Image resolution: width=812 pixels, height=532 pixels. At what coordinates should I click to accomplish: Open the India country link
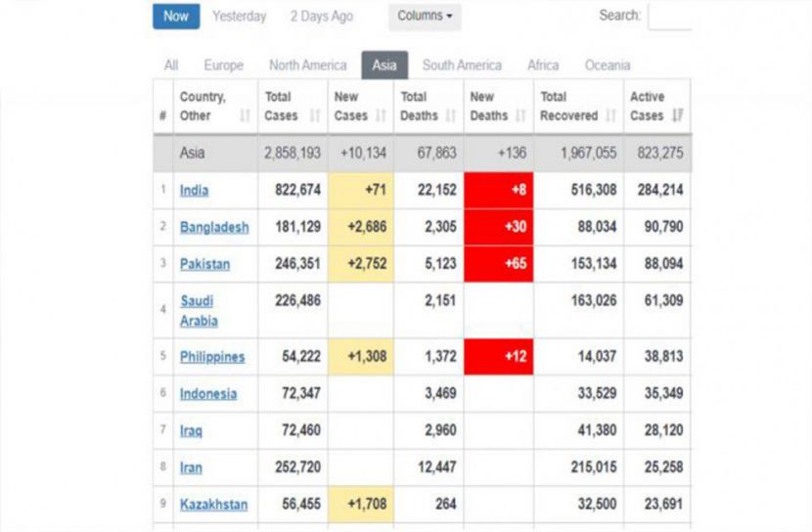(195, 191)
